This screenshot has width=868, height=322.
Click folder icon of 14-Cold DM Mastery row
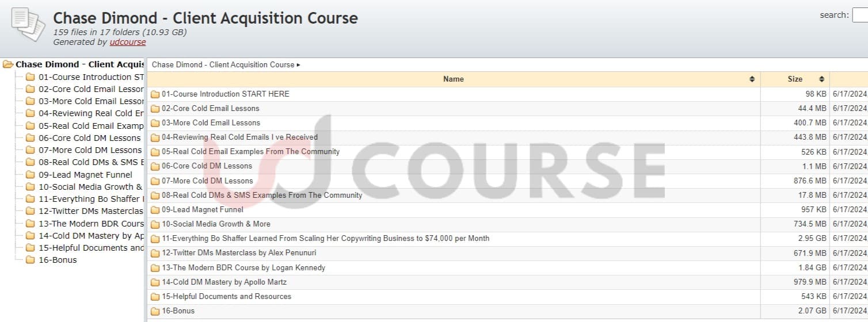coord(155,282)
